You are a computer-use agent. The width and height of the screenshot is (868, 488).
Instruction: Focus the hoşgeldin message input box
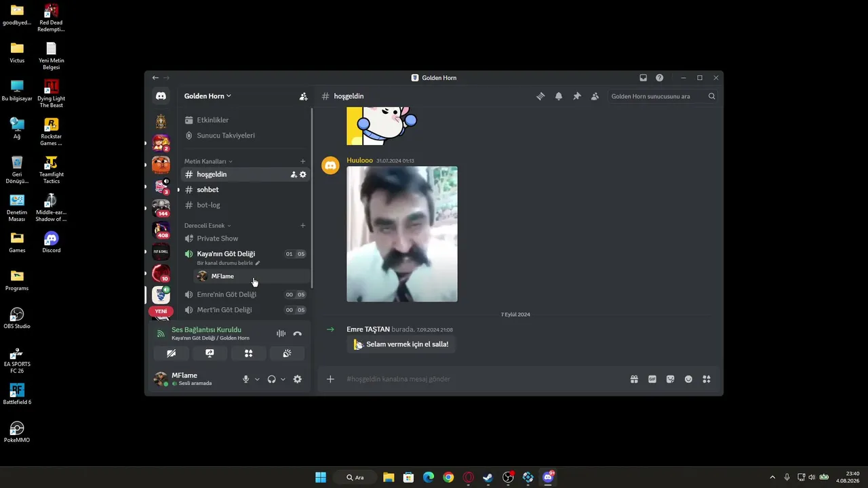(x=484, y=380)
